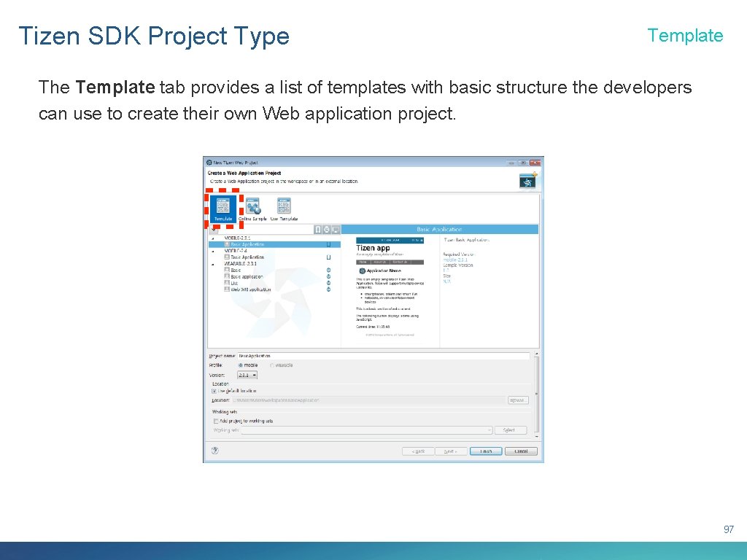Select Basic application under WEARABLE-2.3.1
The width and height of the screenshot is (747, 560).
pos(247,276)
